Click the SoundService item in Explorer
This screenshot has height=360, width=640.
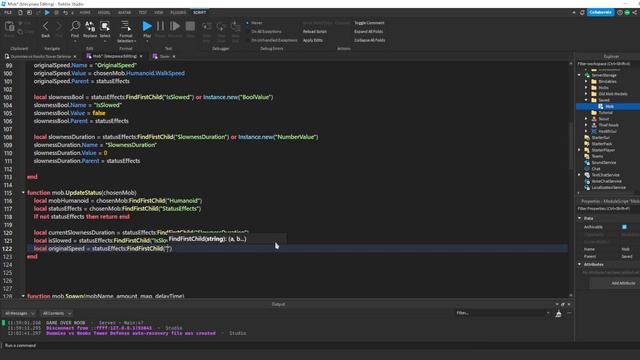point(604,162)
